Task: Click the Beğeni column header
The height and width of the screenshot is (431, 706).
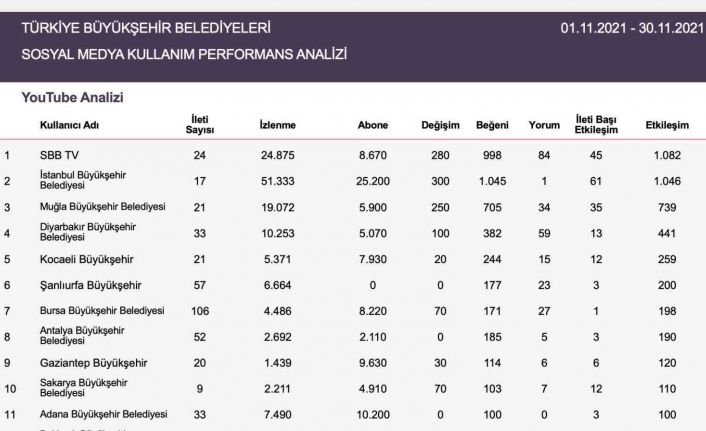Action: pos(493,125)
